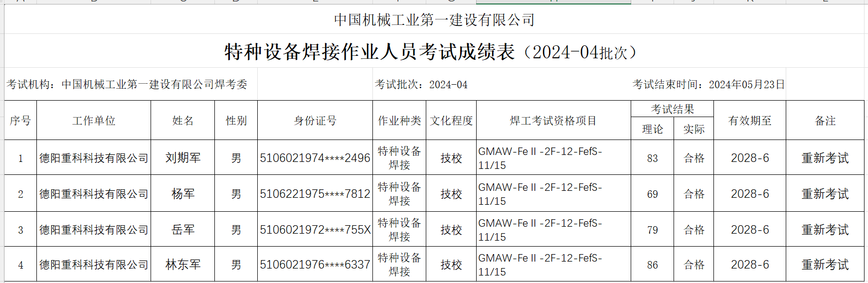Select 刘期军's gender cell 男

coord(236,157)
